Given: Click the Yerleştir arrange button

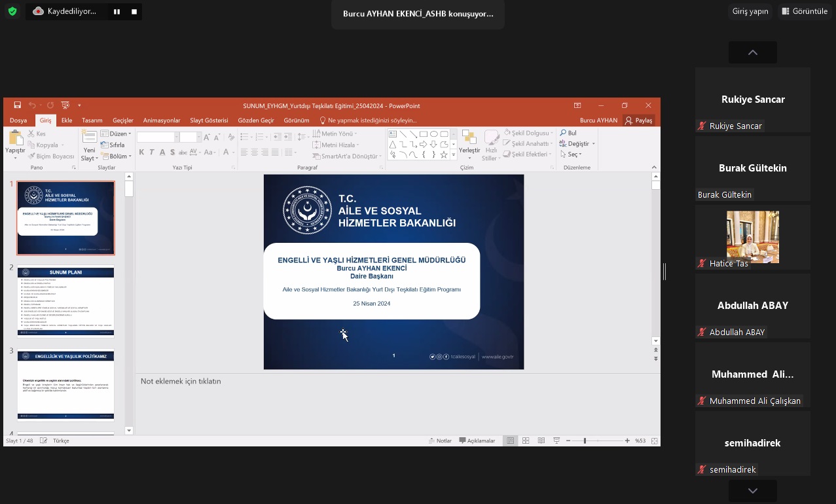Looking at the screenshot, I should 469,143.
